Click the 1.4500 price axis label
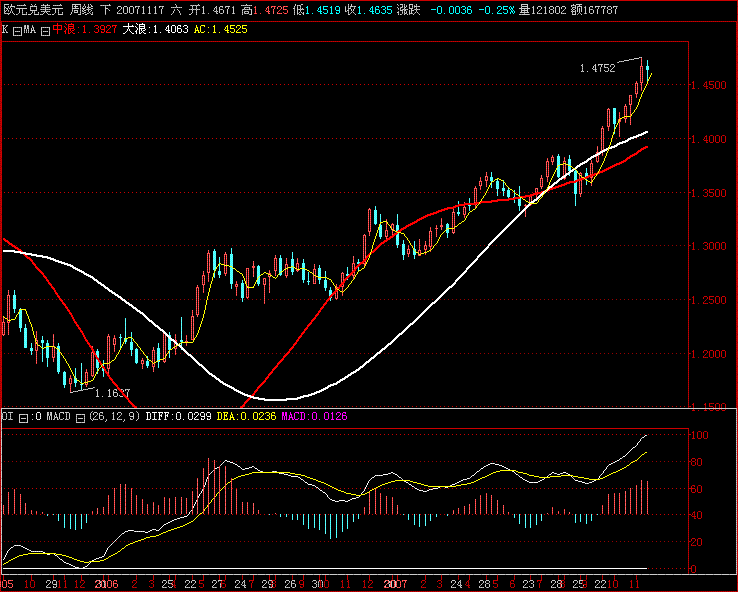Screen dimensions: 738x592 [708, 85]
